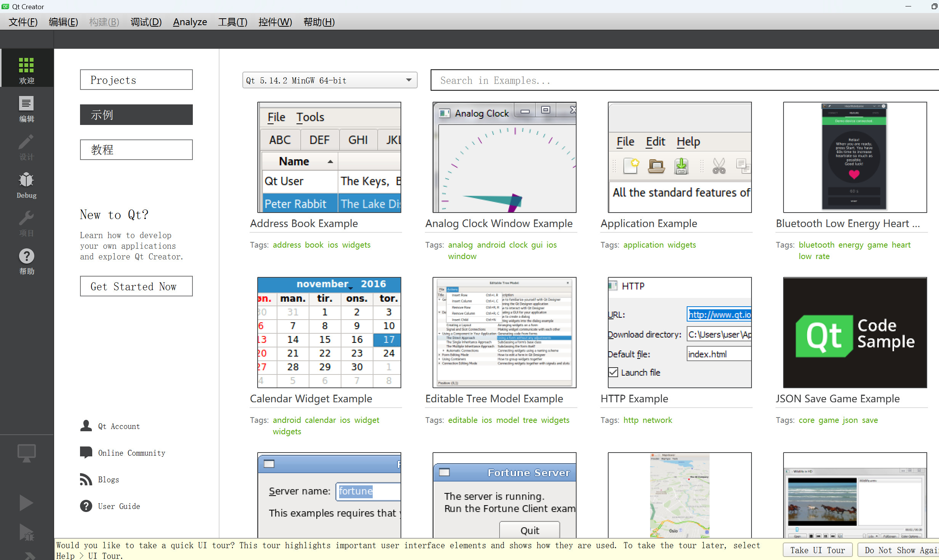Open Qt Account link
This screenshot has height=560, width=939.
(x=119, y=426)
